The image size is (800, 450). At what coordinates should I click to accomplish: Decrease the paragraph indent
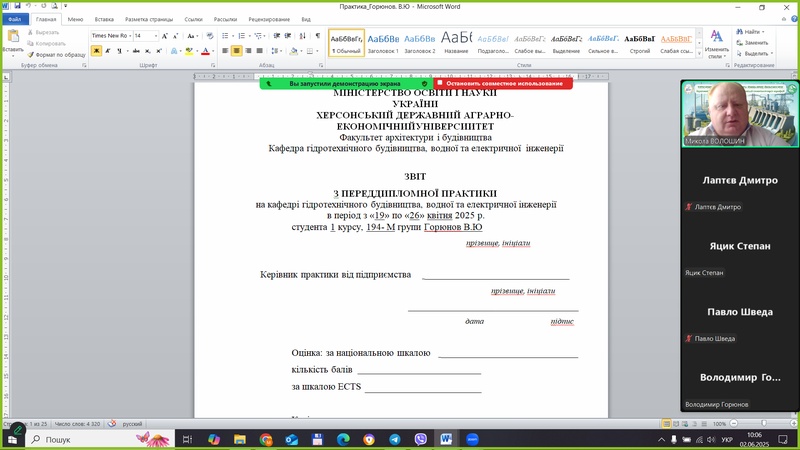tap(276, 36)
